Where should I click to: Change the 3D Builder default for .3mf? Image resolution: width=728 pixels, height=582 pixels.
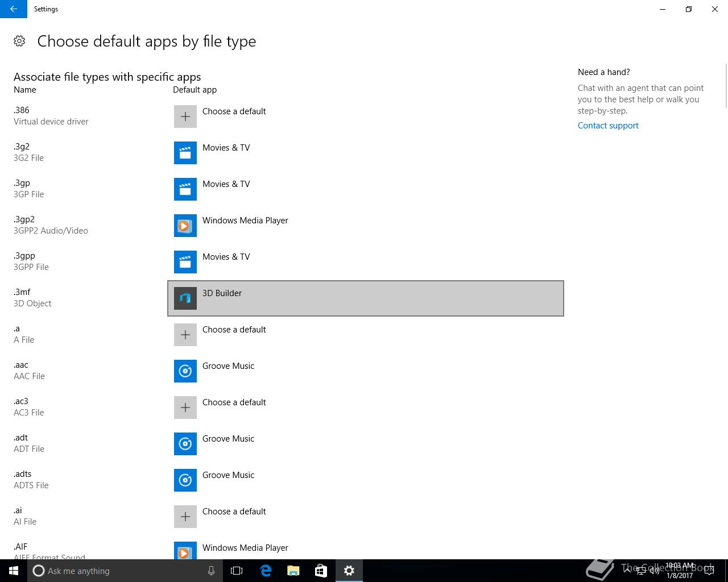coord(366,298)
